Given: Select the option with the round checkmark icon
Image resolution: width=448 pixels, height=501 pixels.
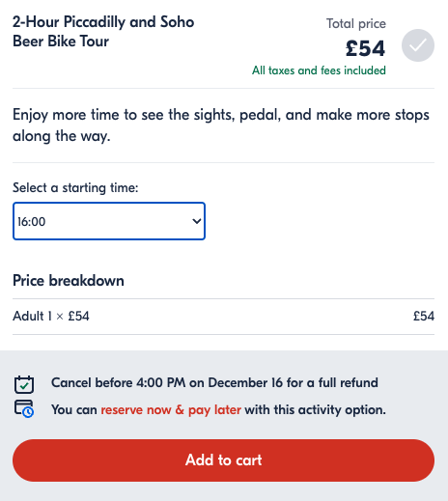Looking at the screenshot, I should tap(417, 45).
